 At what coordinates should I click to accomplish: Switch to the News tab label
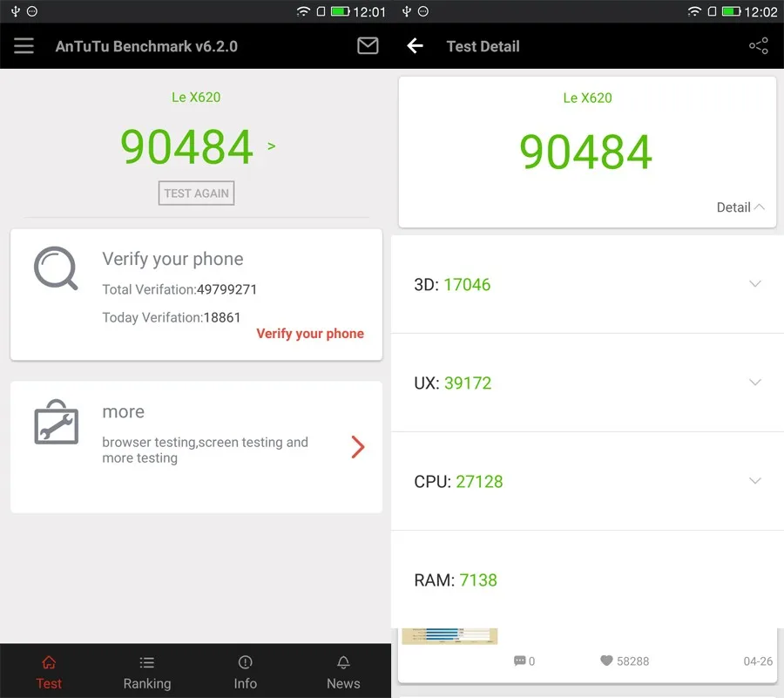click(343, 683)
